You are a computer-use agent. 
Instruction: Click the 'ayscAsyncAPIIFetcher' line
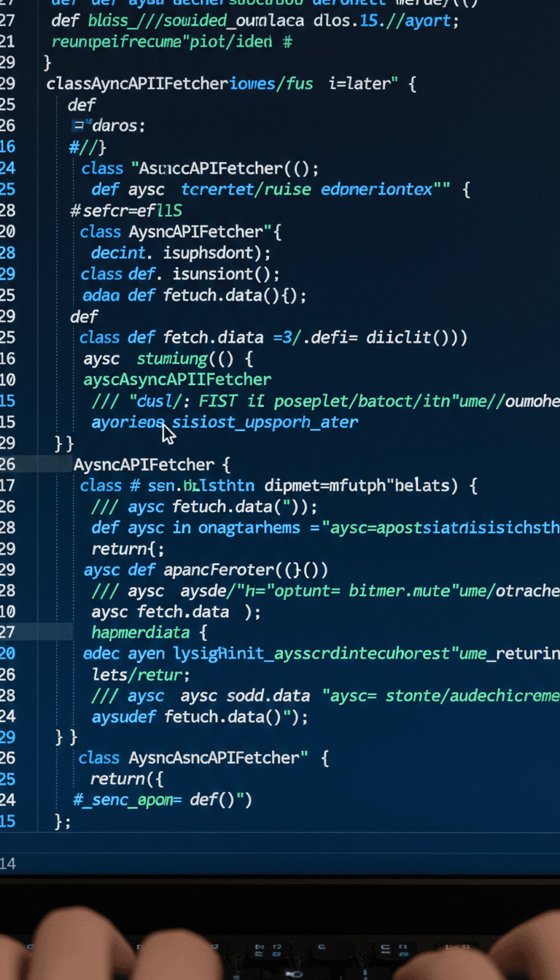click(177, 380)
